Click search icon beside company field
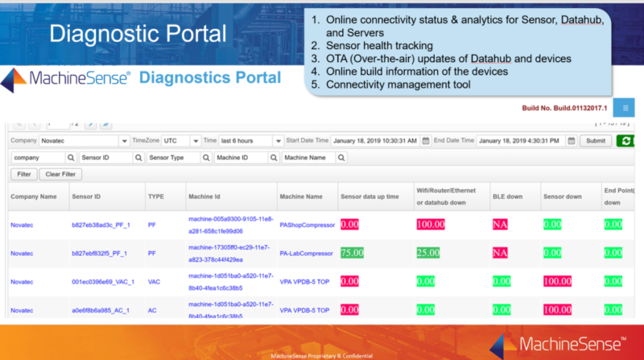The image size is (644, 360). point(70,158)
